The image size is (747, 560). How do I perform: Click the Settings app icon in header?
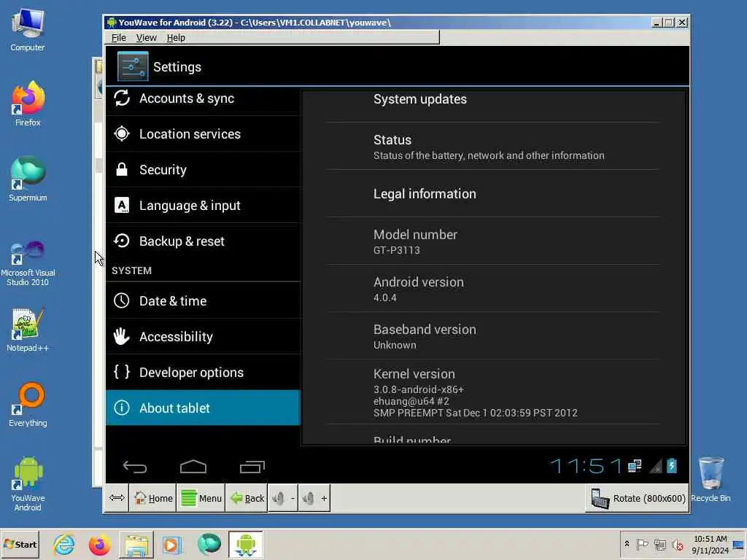[133, 66]
